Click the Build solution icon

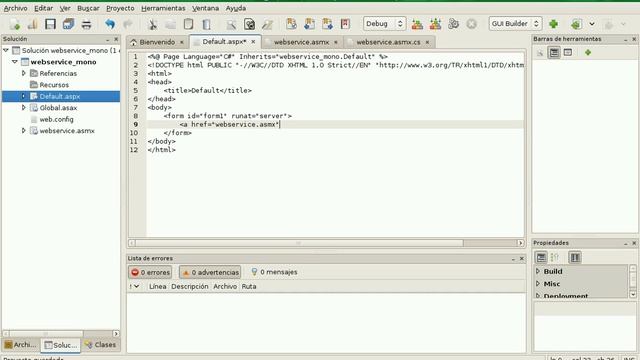click(x=436, y=24)
